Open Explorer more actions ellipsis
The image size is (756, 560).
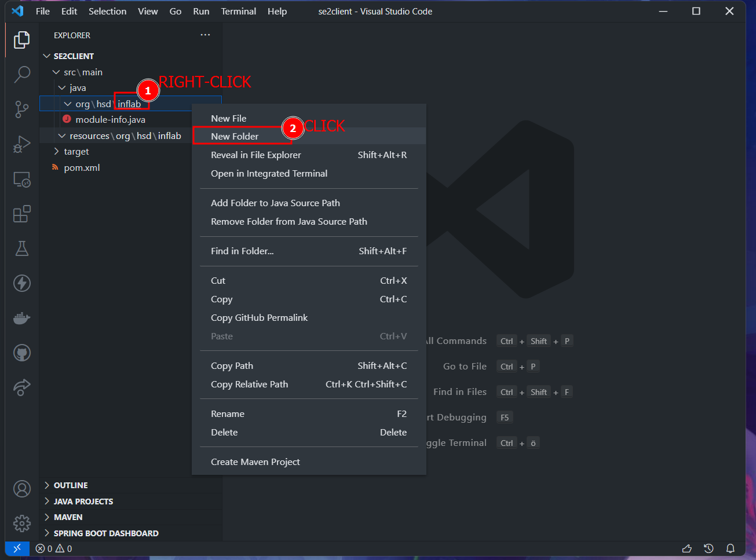point(205,35)
